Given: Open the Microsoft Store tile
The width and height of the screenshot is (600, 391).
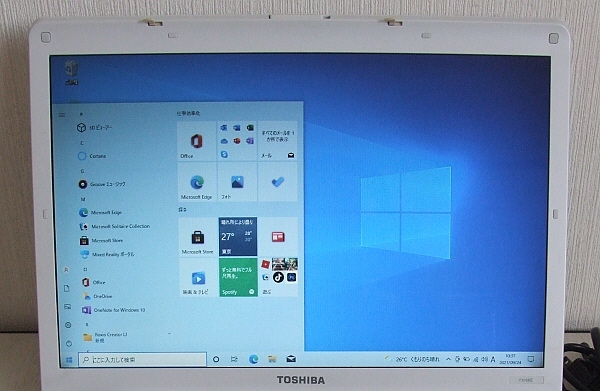Looking at the screenshot, I should point(198,237).
